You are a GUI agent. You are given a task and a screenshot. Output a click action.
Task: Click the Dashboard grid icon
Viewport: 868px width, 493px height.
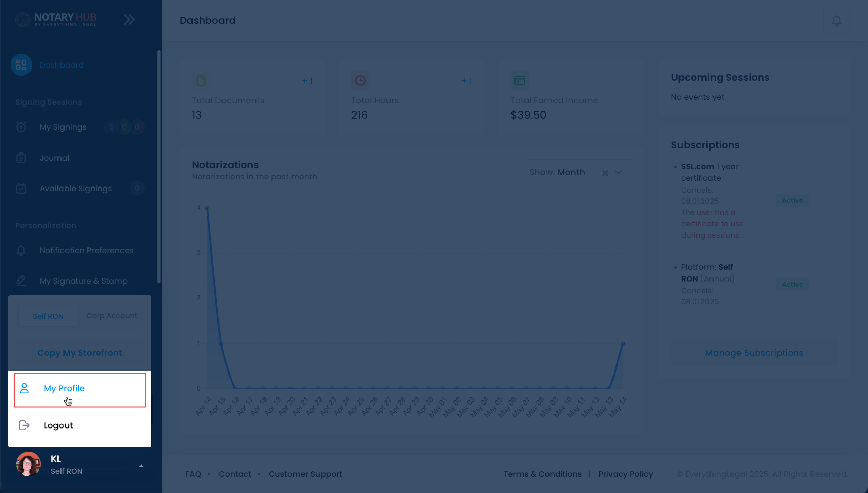pos(21,65)
